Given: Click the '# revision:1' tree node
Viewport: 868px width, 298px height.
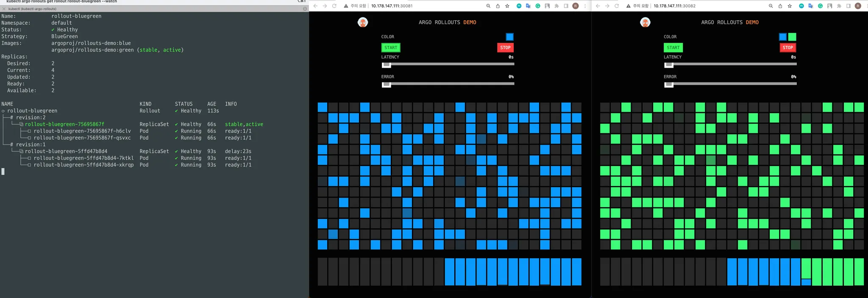Looking at the screenshot, I should point(28,145).
